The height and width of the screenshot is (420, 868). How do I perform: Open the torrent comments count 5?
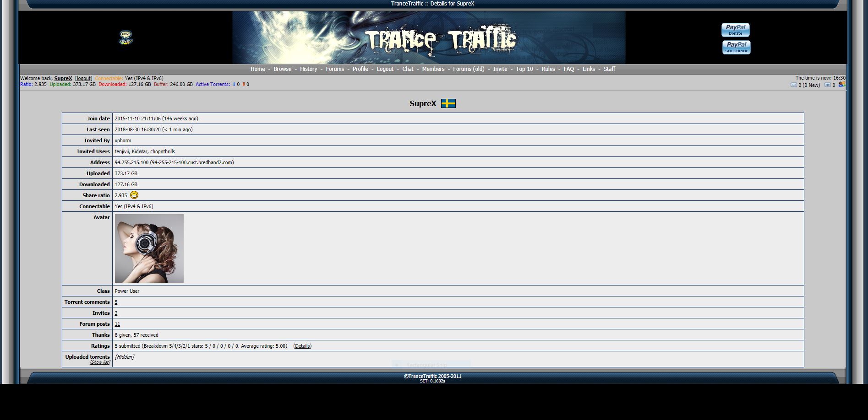coord(116,302)
